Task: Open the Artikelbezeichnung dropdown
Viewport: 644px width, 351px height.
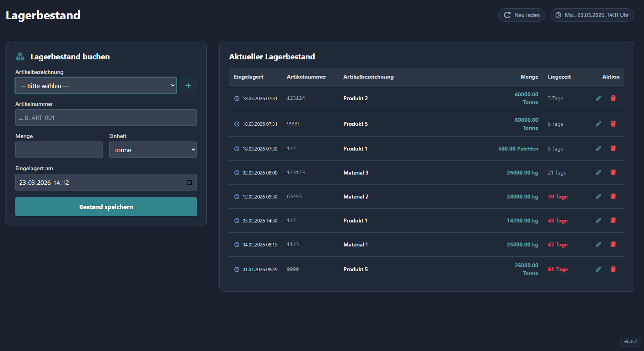Action: coord(96,86)
